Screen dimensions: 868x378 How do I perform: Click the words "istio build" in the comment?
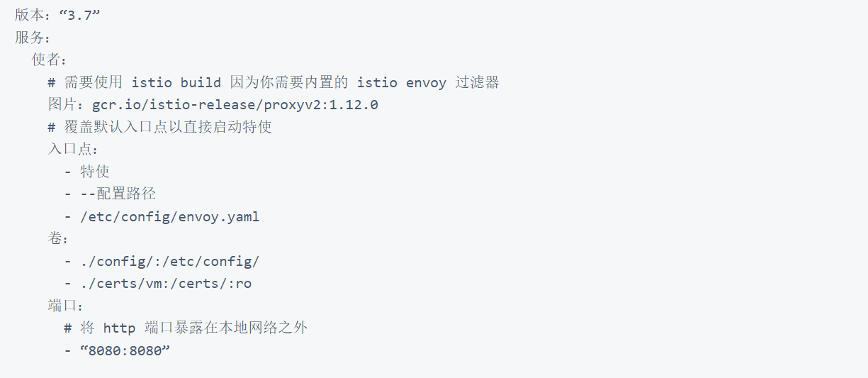[176, 82]
